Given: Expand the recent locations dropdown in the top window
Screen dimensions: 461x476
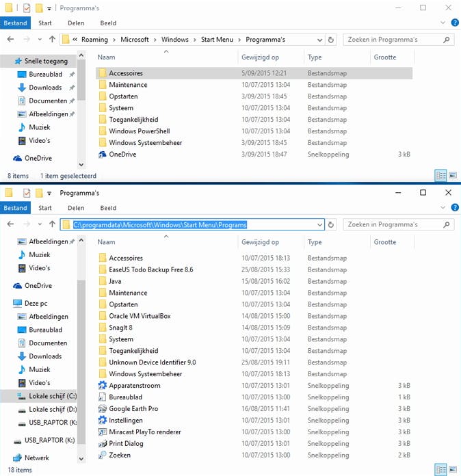Looking at the screenshot, I should 40,40.
